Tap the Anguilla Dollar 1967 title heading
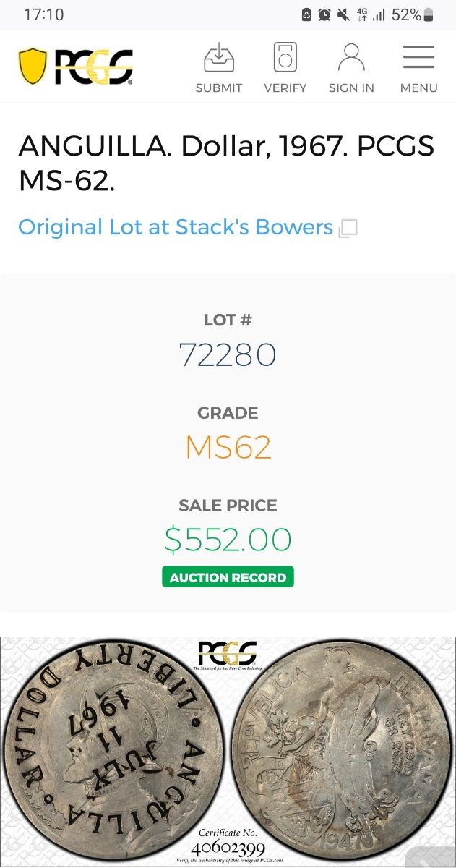This screenshot has width=456, height=868. click(226, 163)
